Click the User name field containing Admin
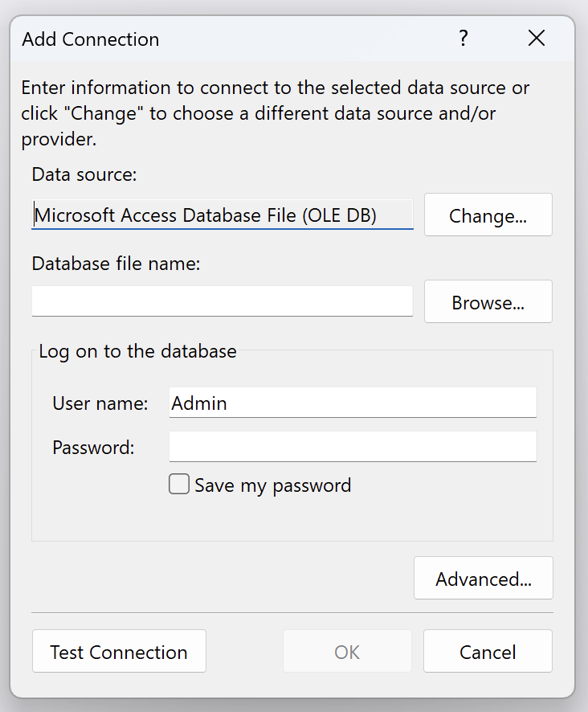The image size is (588, 712). (353, 403)
